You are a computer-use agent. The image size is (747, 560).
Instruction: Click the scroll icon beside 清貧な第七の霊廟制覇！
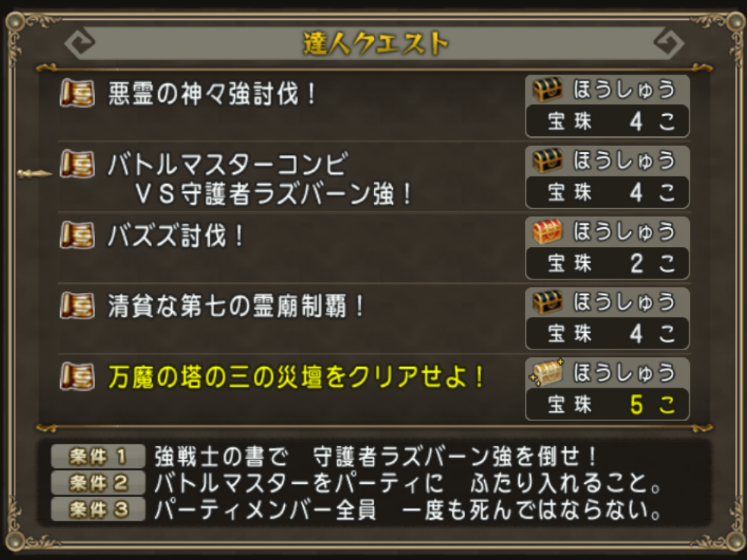click(x=78, y=305)
